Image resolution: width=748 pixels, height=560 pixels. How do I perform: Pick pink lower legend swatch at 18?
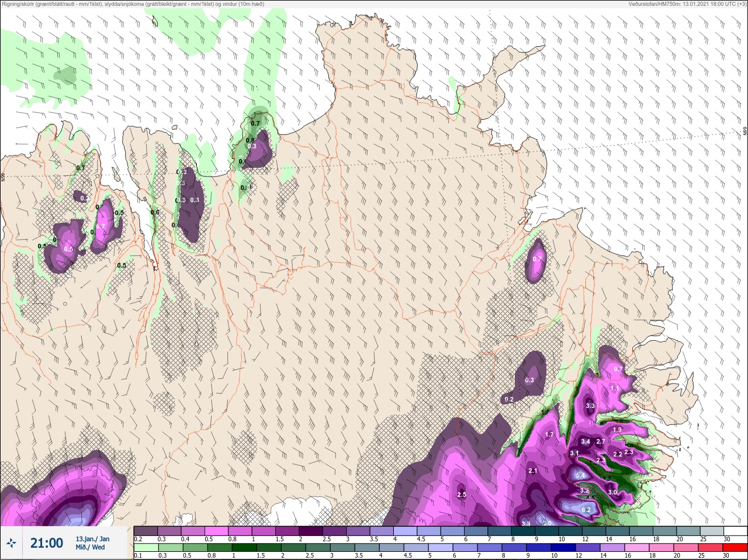pyautogui.click(x=662, y=548)
